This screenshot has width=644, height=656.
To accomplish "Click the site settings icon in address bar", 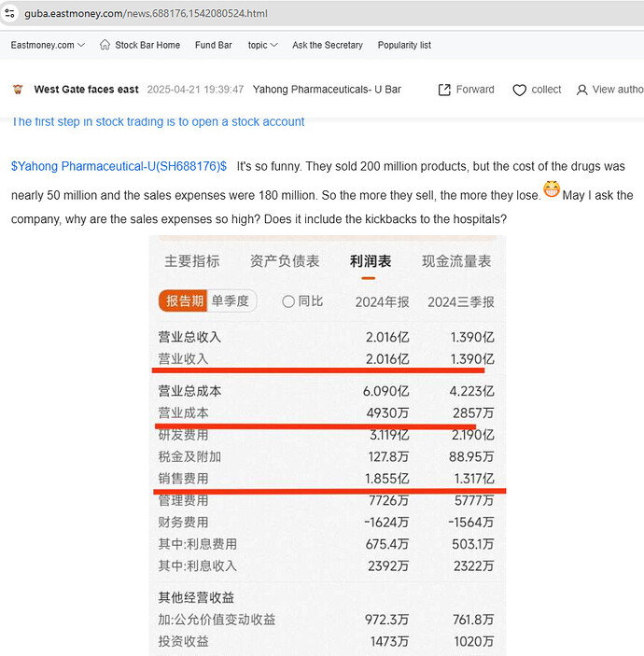I will click(x=9, y=13).
